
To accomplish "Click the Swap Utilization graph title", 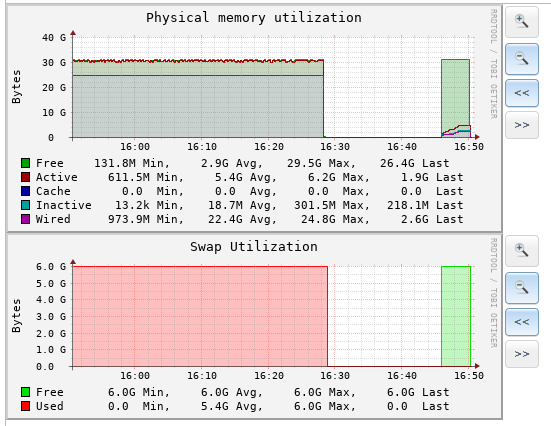I will coord(254,247).
